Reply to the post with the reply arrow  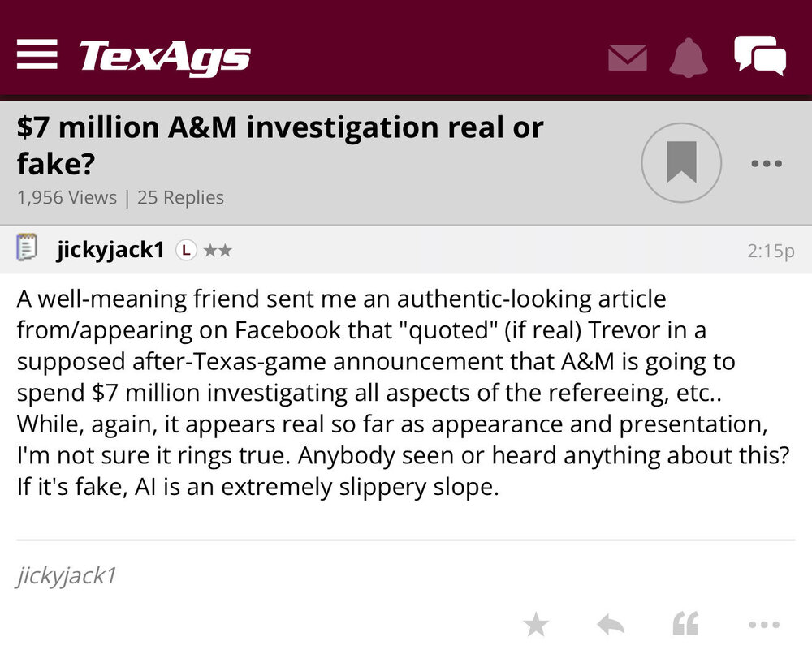click(x=610, y=623)
